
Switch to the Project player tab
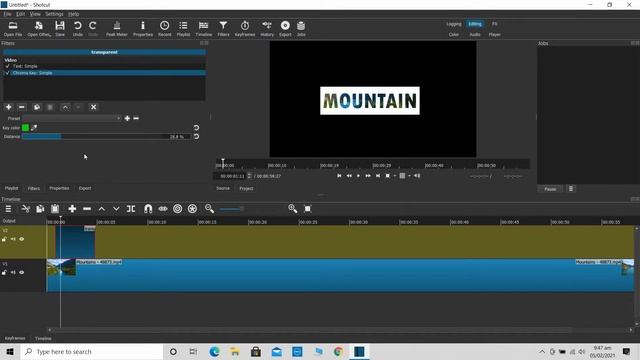[x=246, y=189]
